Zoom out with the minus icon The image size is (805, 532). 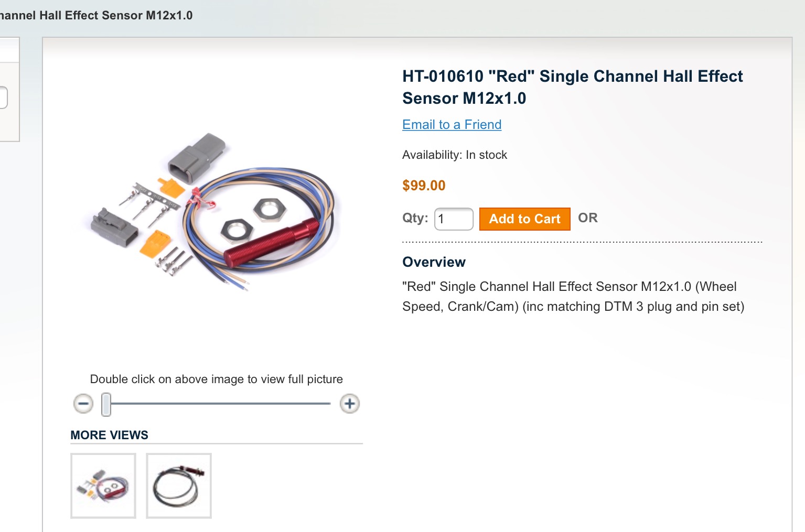click(x=83, y=404)
